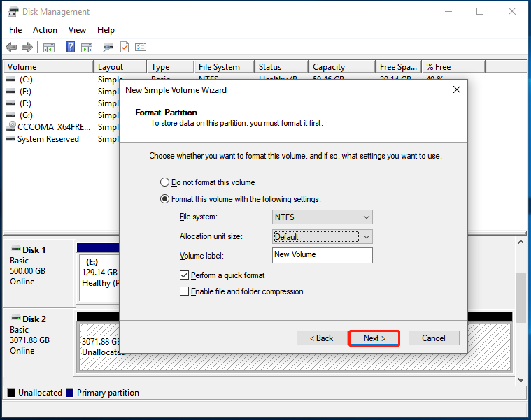Image resolution: width=531 pixels, height=420 pixels.
Task: Select the (G:) volume drive icon
Action: [10, 115]
